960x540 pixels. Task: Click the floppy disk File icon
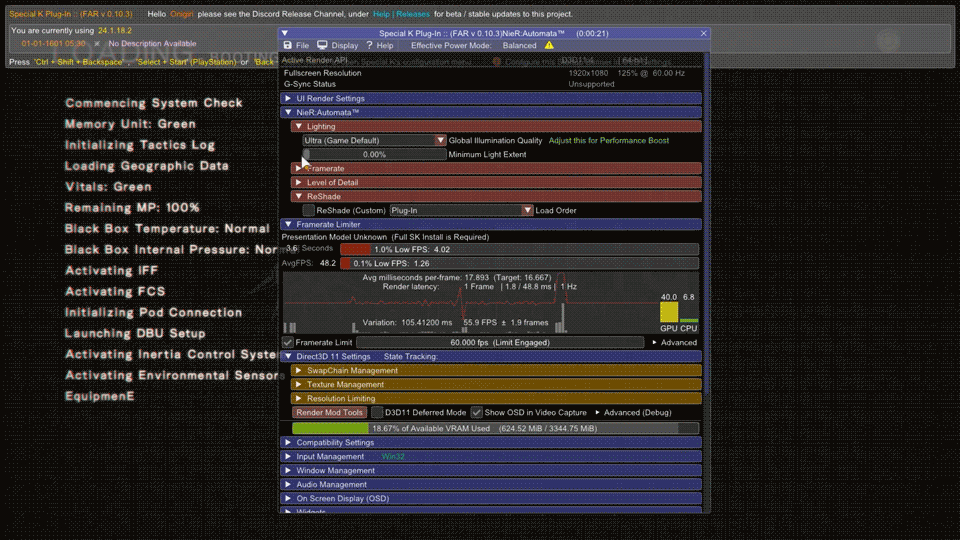288,46
